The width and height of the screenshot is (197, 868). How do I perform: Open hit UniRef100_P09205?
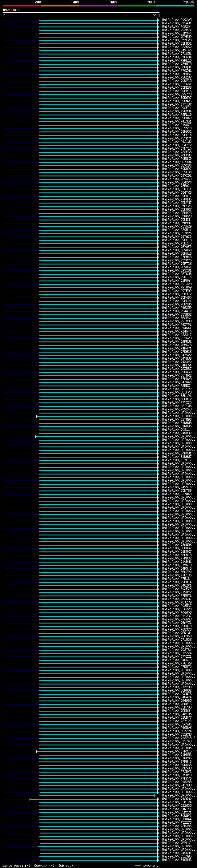[x=176, y=20]
